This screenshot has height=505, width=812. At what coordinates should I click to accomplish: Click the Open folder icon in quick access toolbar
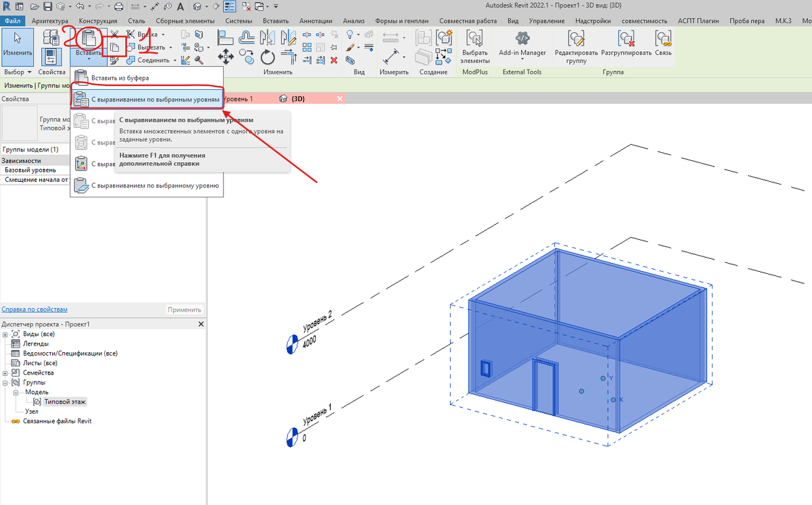click(x=34, y=7)
